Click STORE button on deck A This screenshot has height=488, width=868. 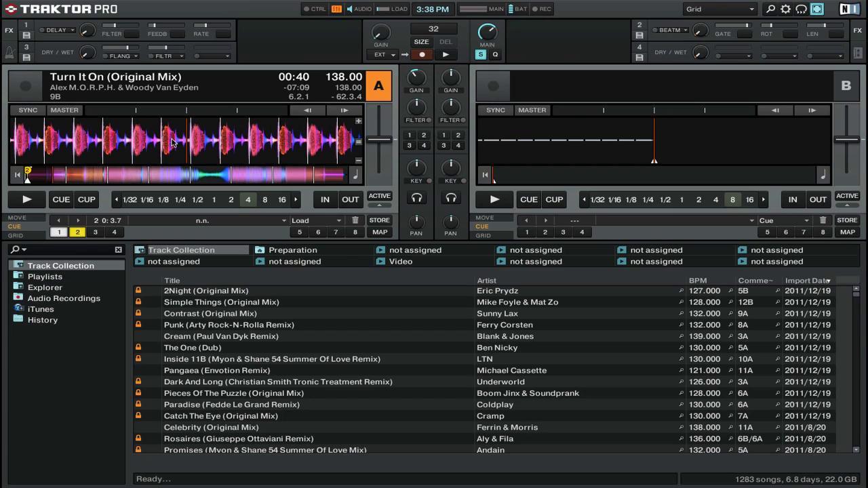379,220
